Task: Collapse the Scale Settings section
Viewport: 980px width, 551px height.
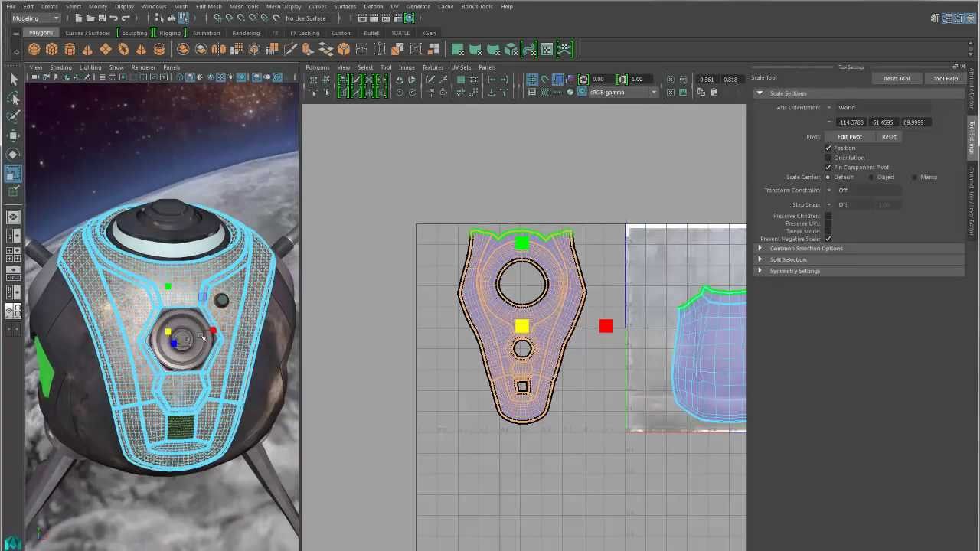Action: point(857,93)
